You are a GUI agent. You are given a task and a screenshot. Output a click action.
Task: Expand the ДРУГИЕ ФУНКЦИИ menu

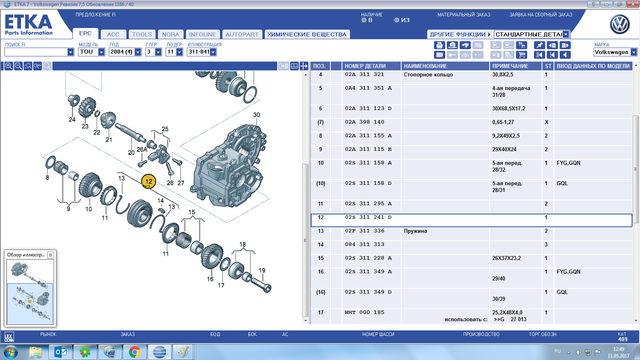(x=460, y=34)
